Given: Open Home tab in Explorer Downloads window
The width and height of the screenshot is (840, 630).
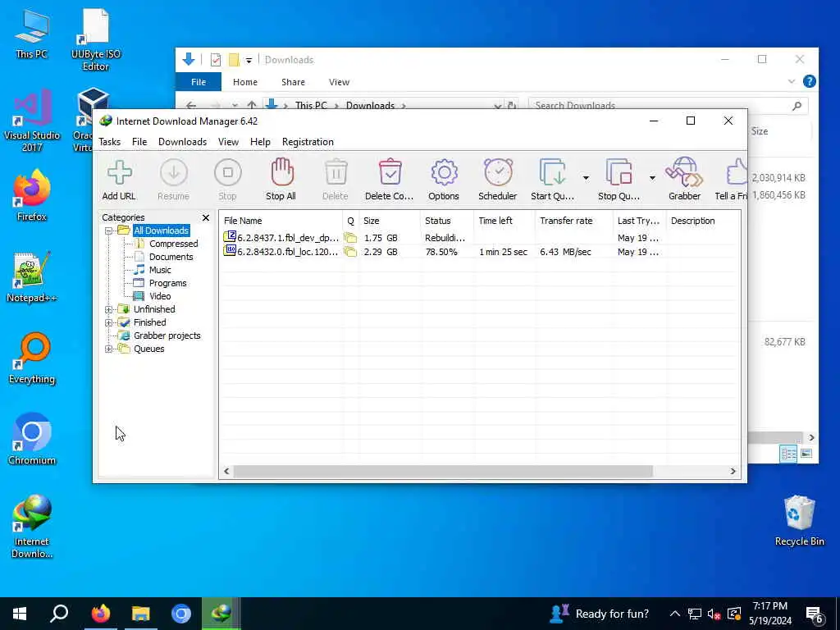Looking at the screenshot, I should coord(244,82).
